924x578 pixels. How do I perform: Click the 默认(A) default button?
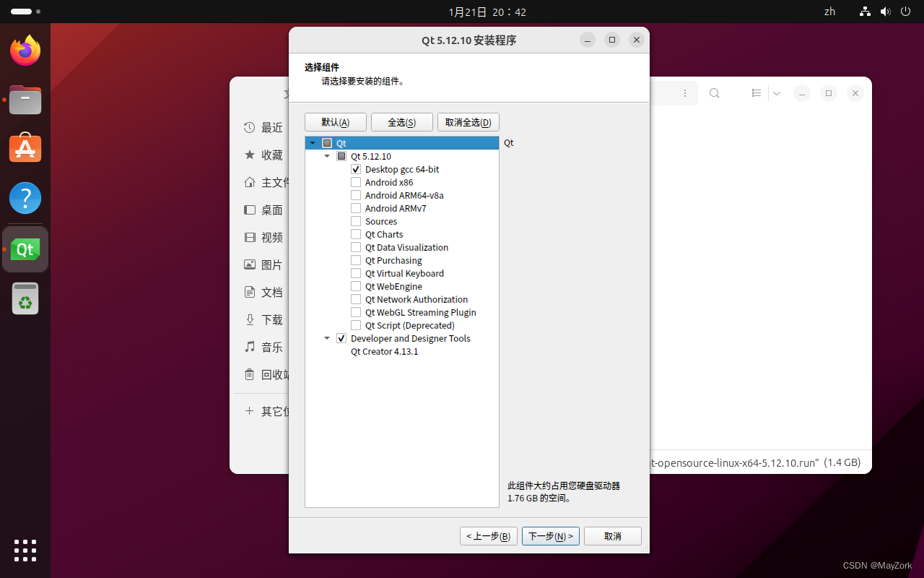336,122
